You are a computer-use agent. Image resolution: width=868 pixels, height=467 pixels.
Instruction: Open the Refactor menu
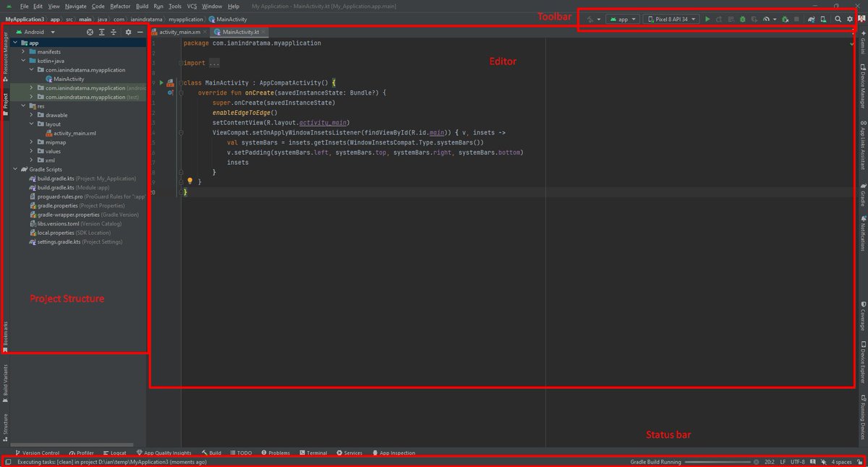point(120,6)
